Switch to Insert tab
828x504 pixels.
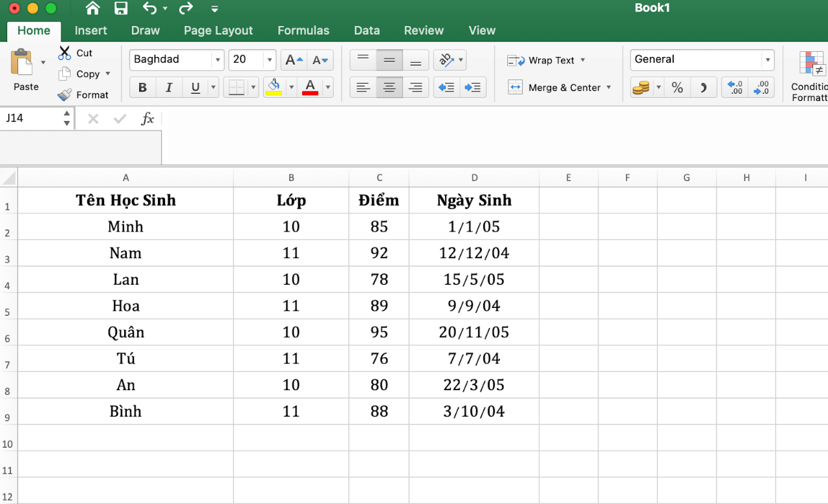click(x=91, y=30)
